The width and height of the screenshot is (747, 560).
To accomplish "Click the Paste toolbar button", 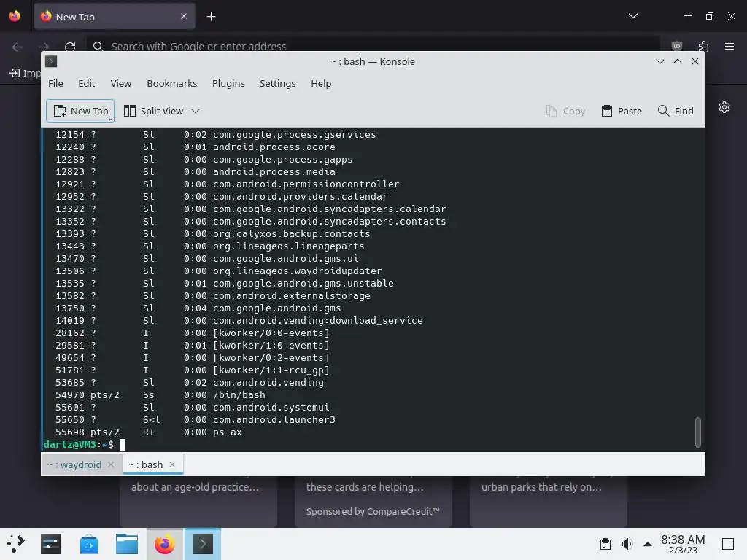I will 622,111.
